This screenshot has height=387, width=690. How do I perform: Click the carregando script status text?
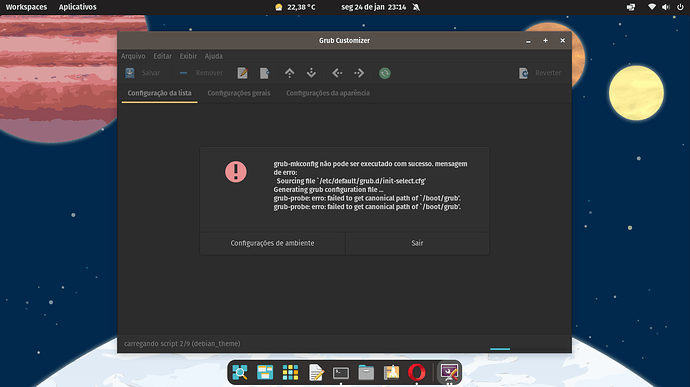click(182, 343)
